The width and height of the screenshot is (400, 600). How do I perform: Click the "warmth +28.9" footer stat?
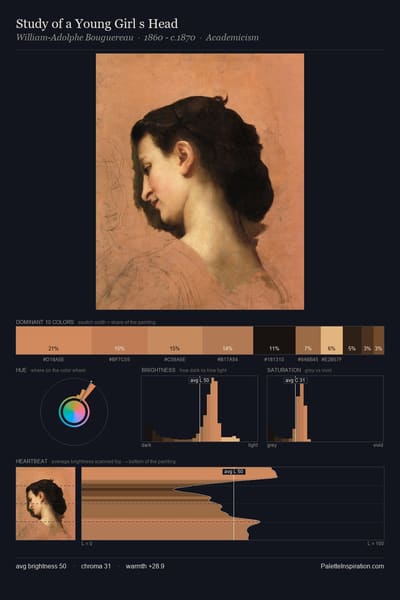145,566
